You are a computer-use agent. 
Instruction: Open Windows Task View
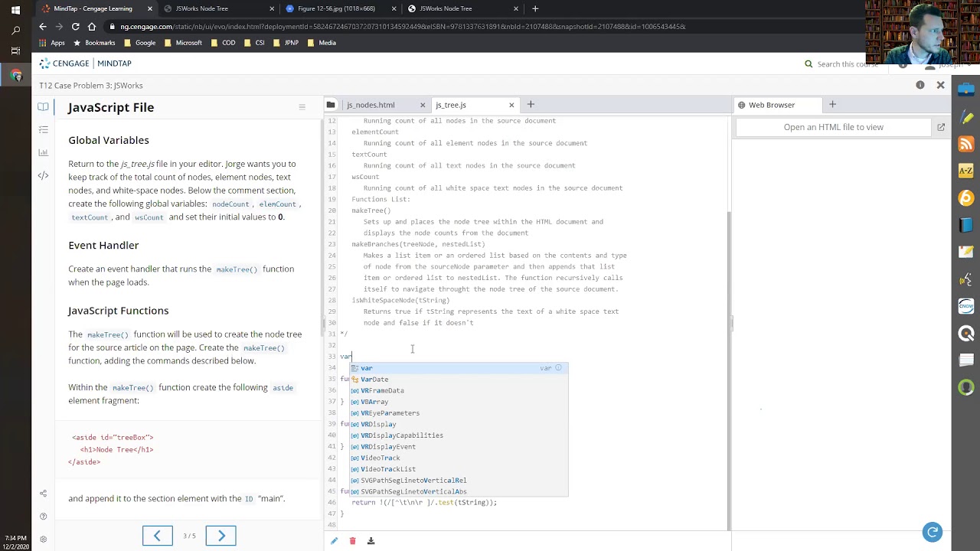(x=15, y=51)
